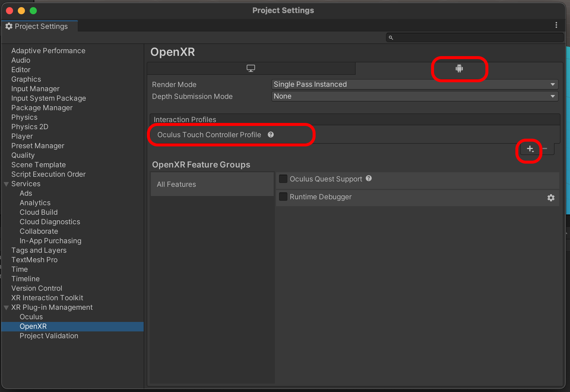Viewport: 570px width, 392px height.
Task: Collapse the Services tree section
Action: tap(6, 184)
